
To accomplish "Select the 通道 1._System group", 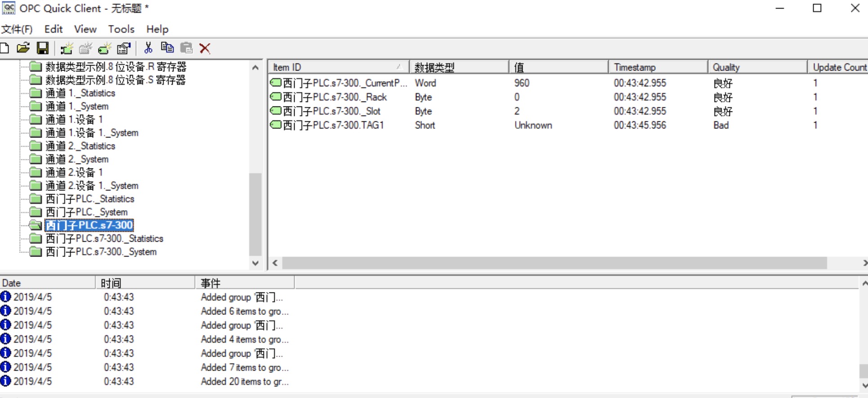I will (x=77, y=106).
